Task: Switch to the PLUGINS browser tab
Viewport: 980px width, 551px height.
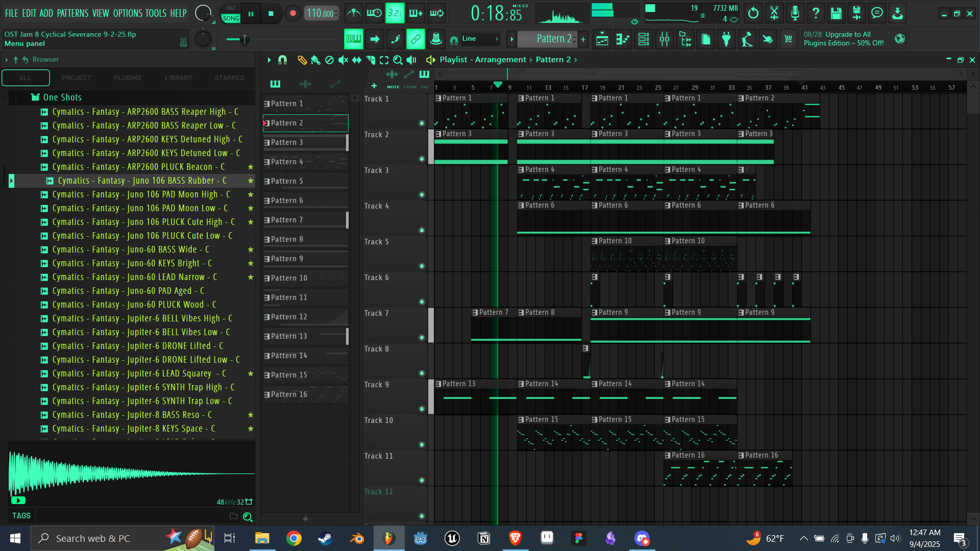Action: (128, 78)
